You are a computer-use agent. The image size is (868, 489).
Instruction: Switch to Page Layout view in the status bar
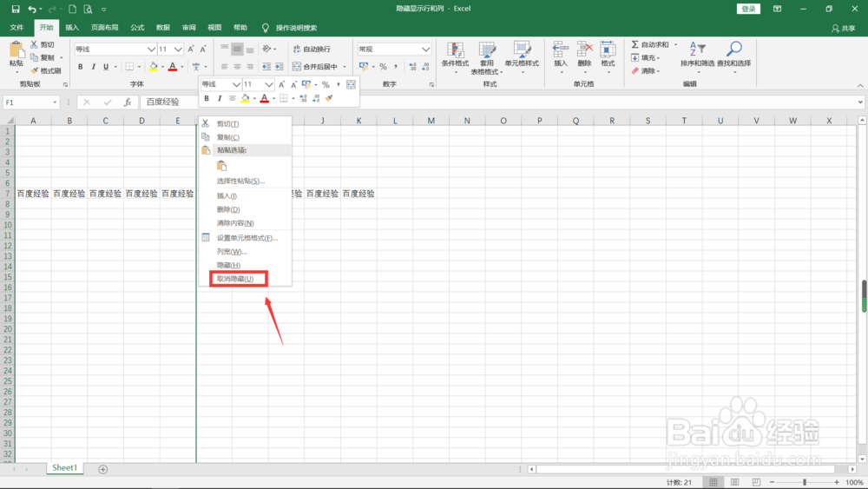[x=734, y=482]
